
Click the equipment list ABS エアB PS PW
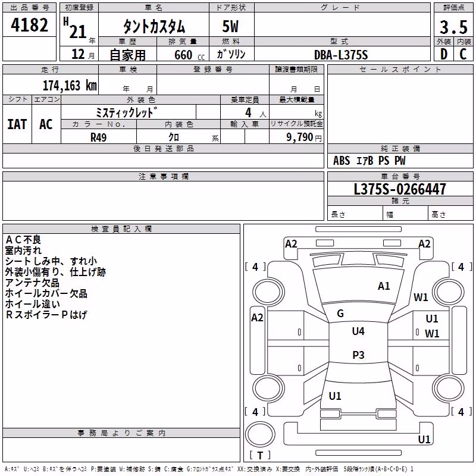369,161
